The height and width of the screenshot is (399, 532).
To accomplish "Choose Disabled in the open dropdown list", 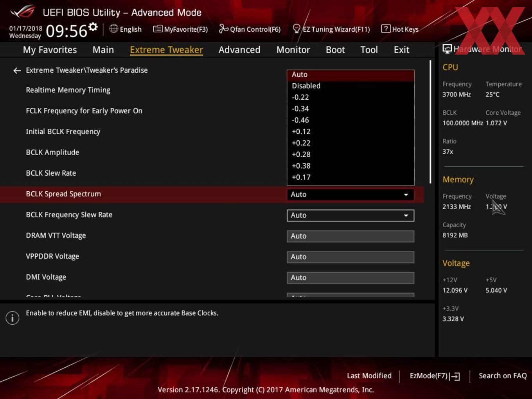I will [x=350, y=86].
